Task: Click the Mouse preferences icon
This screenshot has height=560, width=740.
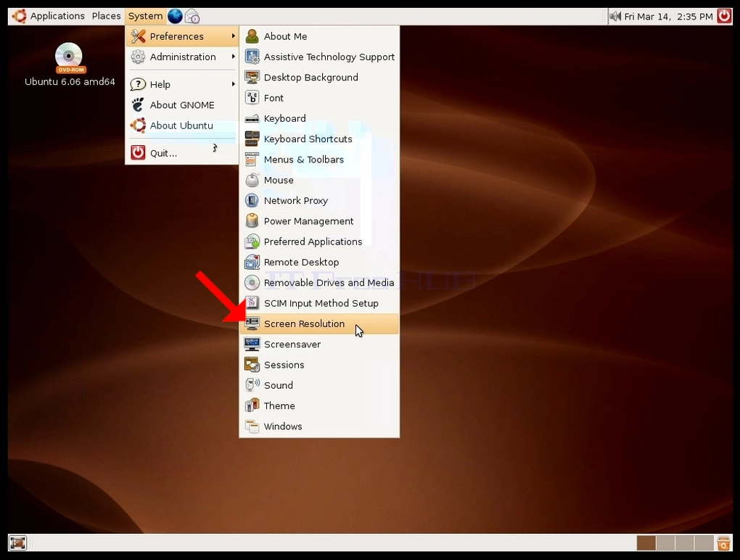Action: click(252, 180)
